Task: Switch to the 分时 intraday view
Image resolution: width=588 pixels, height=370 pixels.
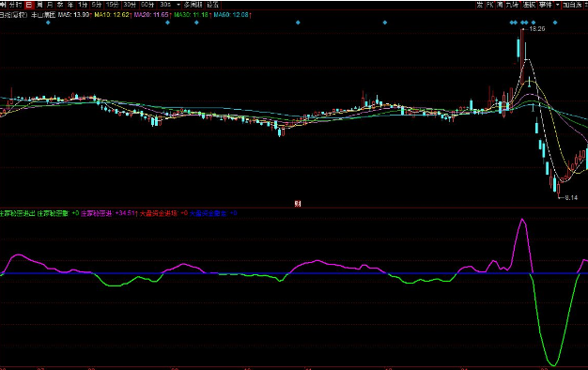Action: 16,5
